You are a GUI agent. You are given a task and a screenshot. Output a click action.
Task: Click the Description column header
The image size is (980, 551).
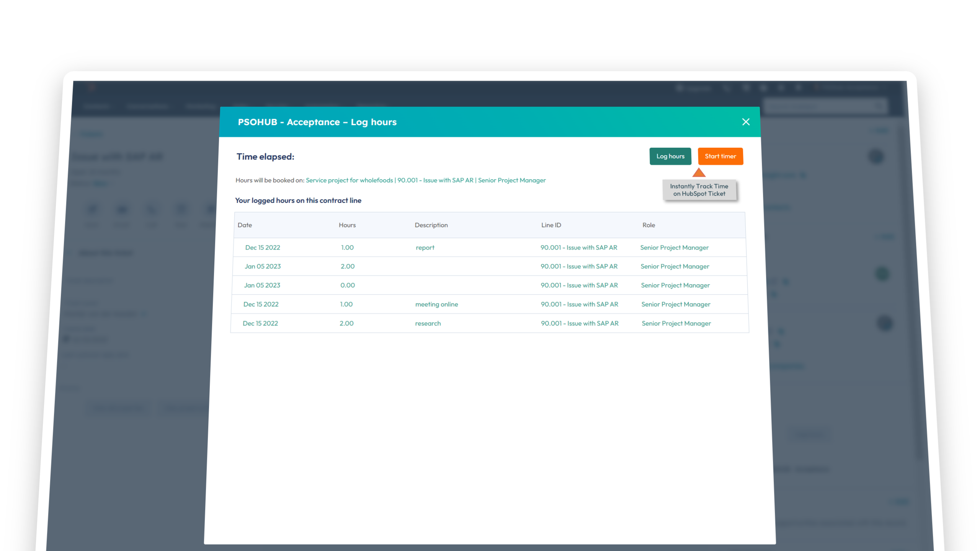(431, 225)
